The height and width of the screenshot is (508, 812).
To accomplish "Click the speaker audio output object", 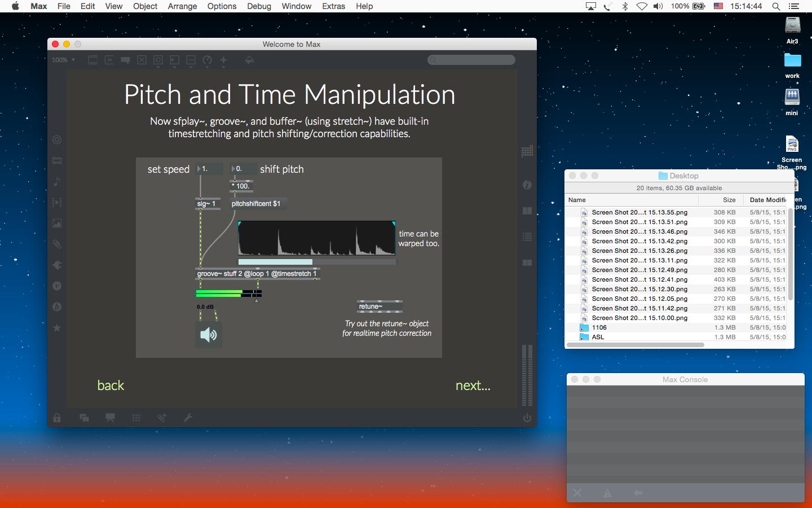I will (208, 335).
